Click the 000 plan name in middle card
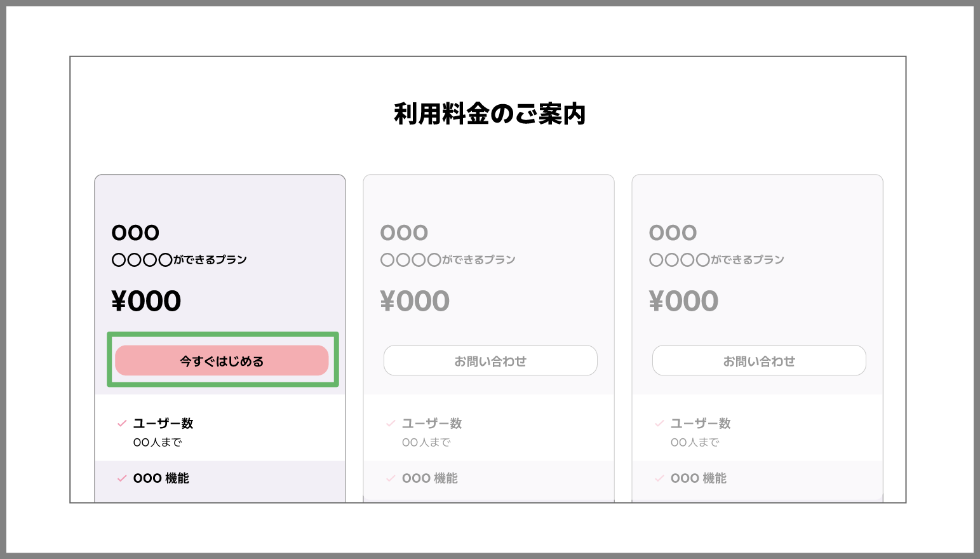 (x=404, y=233)
